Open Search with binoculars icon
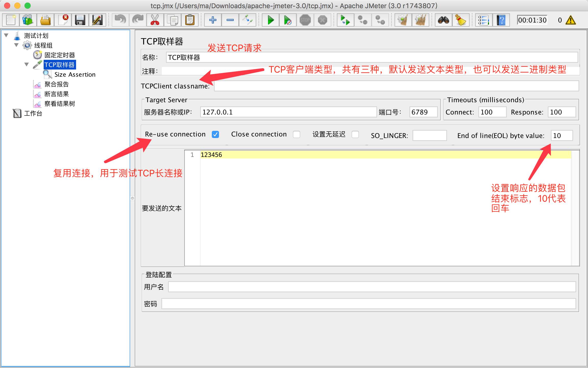 click(444, 20)
